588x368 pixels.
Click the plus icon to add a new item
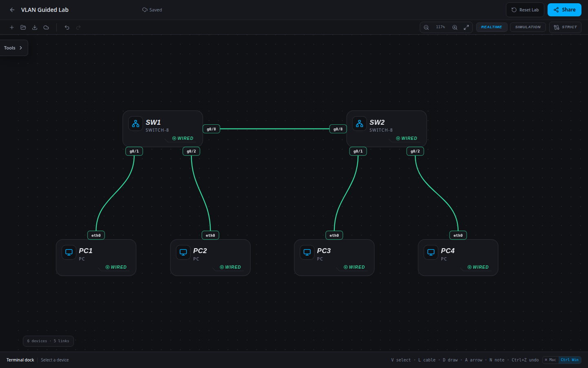click(12, 27)
